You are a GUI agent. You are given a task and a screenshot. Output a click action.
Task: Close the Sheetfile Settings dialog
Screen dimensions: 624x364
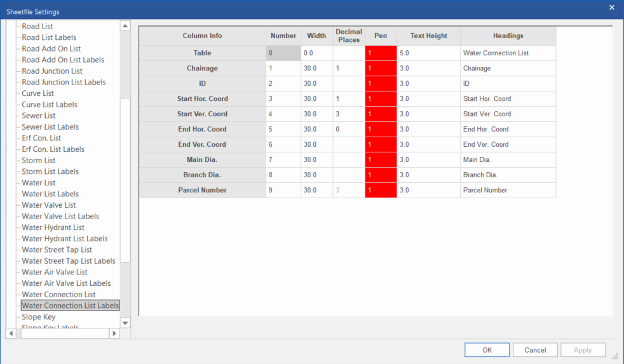[x=611, y=8]
